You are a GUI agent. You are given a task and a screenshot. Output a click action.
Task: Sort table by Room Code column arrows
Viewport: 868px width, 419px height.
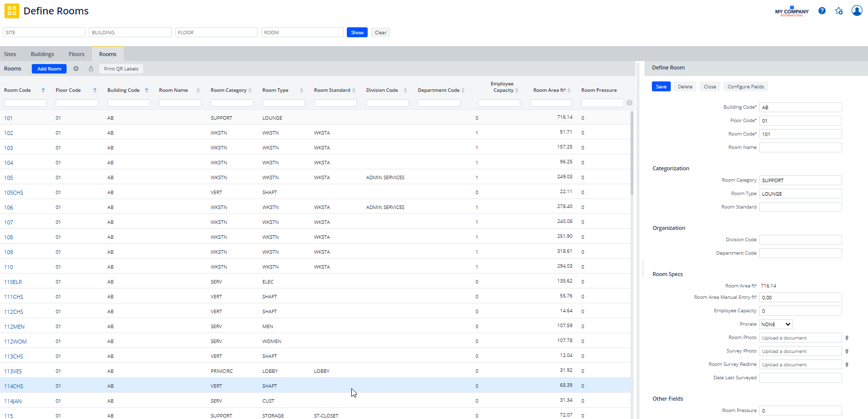point(43,90)
